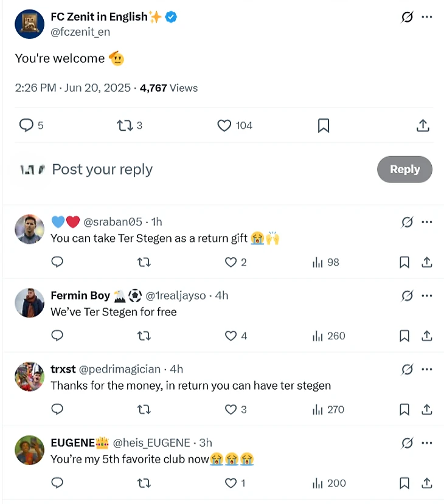This screenshot has height=504, width=444.
Task: Open more options on main post
Action: [x=427, y=17]
